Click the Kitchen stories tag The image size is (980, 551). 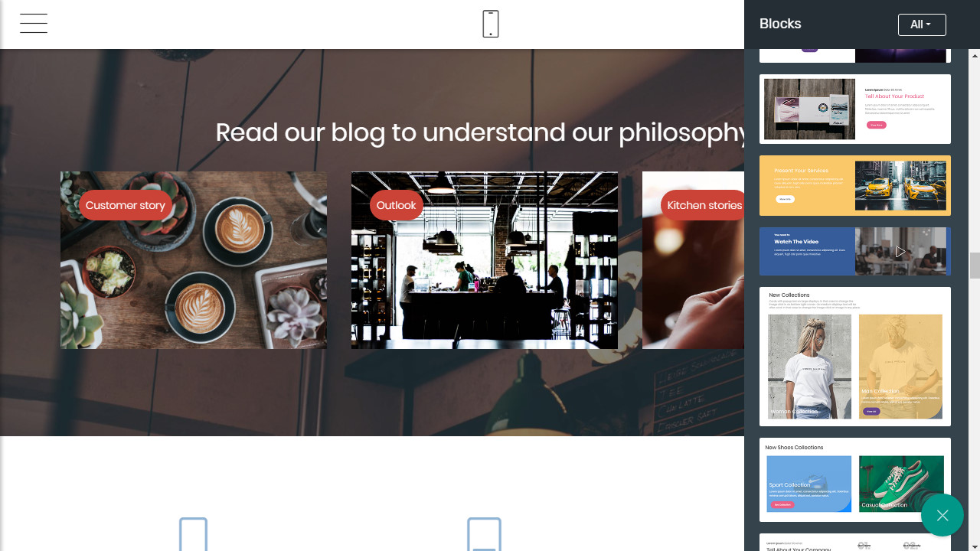(703, 205)
